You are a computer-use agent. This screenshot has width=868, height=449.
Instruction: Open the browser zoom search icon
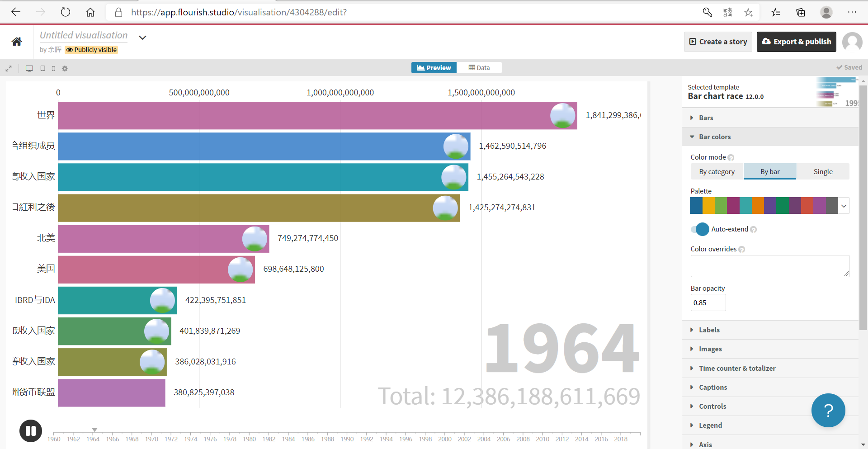point(708,12)
